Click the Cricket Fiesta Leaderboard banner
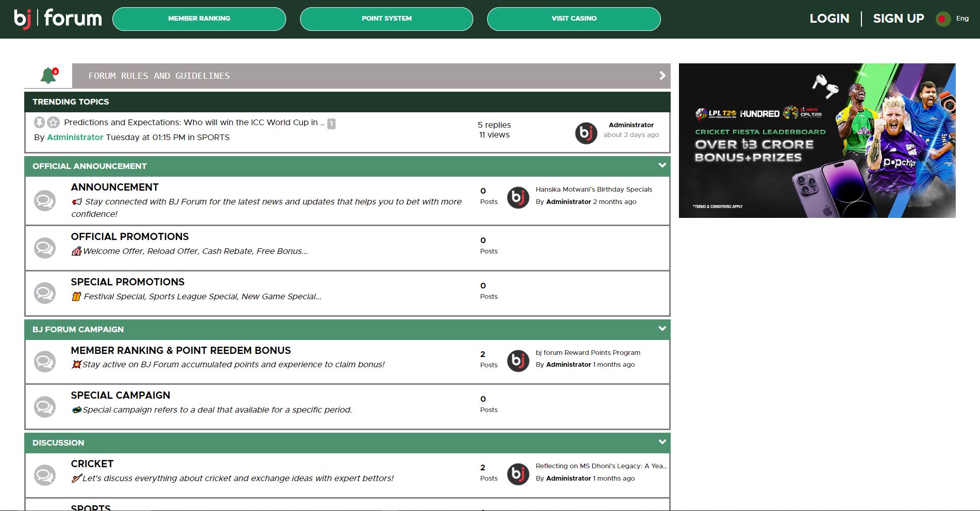 pos(817,141)
